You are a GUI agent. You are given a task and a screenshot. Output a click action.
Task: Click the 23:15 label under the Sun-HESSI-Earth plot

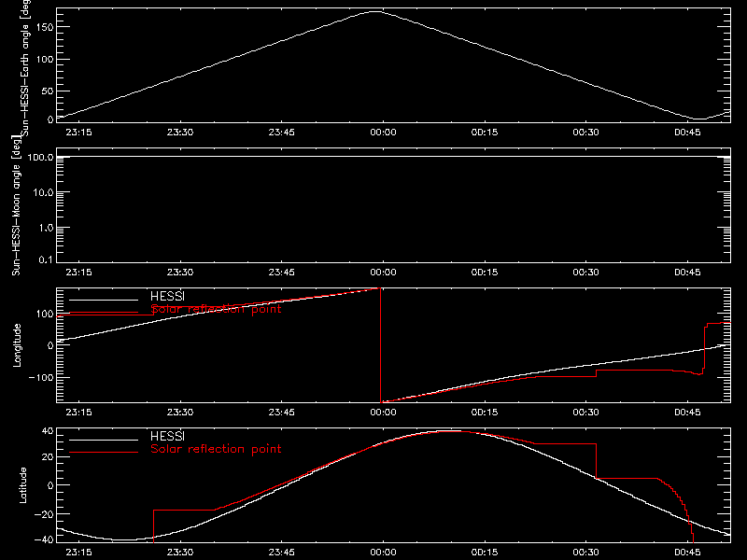click(x=78, y=133)
